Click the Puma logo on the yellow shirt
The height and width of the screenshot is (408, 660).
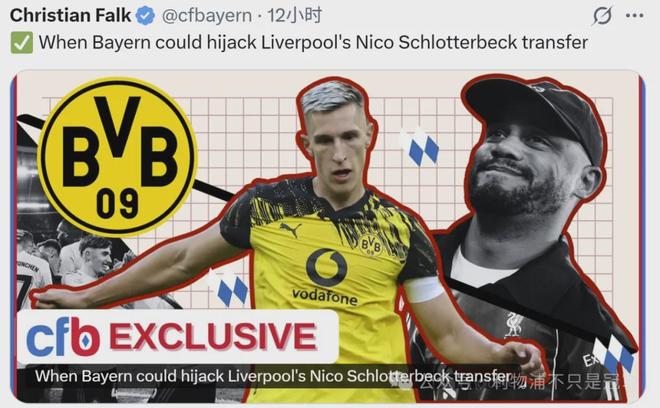tap(290, 230)
